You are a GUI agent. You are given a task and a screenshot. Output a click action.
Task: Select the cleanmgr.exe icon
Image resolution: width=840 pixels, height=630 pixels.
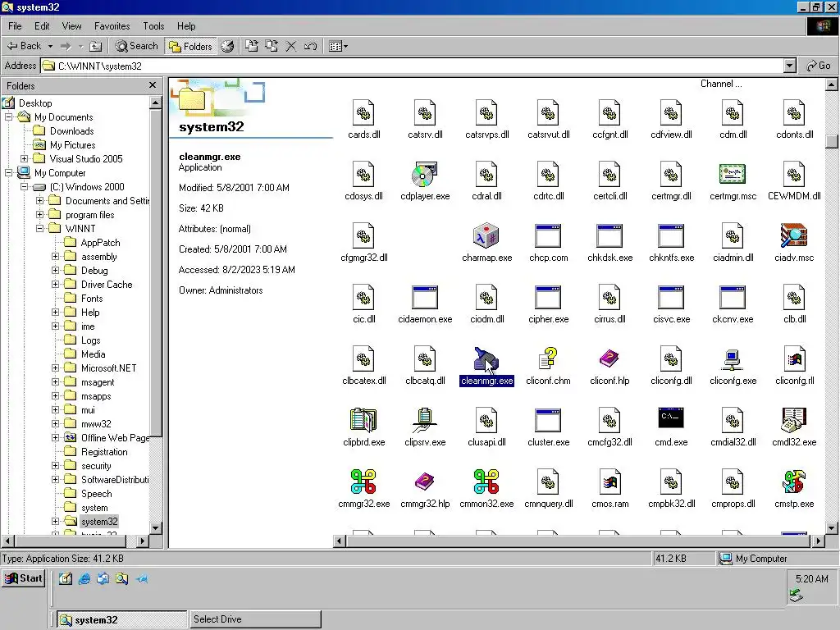pos(486,359)
